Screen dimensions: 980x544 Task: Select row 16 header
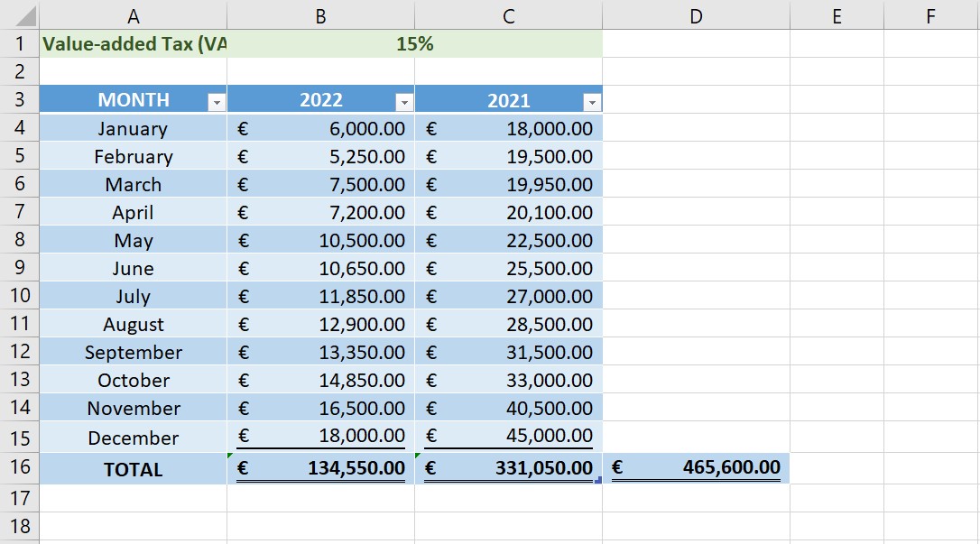click(19, 468)
